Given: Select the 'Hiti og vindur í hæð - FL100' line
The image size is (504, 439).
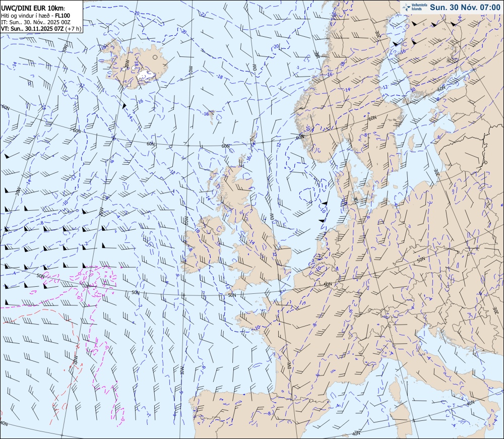Looking at the screenshot, I should (36, 16).
